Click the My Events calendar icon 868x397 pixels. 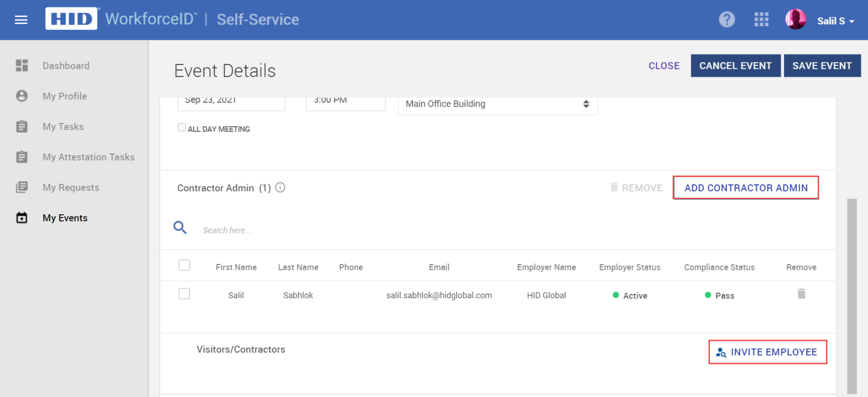coord(22,217)
